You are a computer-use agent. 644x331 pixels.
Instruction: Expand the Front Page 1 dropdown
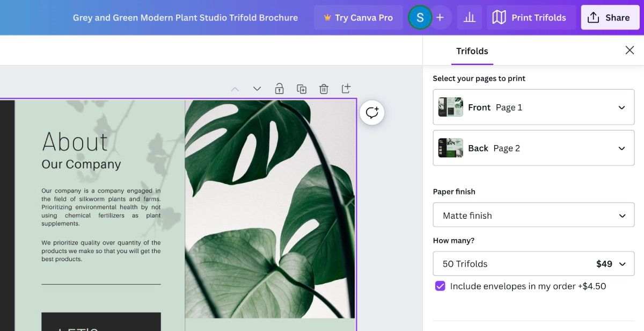point(621,107)
